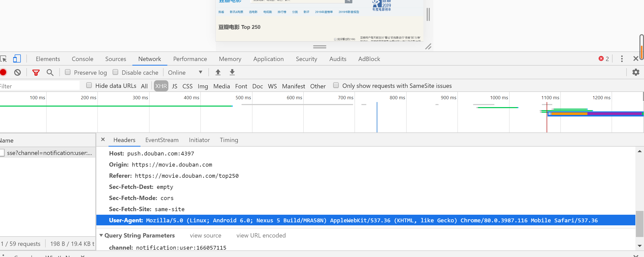Image resolution: width=644 pixels, height=257 pixels.
Task: Click the User-Agent header row
Action: pyautogui.click(x=366, y=220)
